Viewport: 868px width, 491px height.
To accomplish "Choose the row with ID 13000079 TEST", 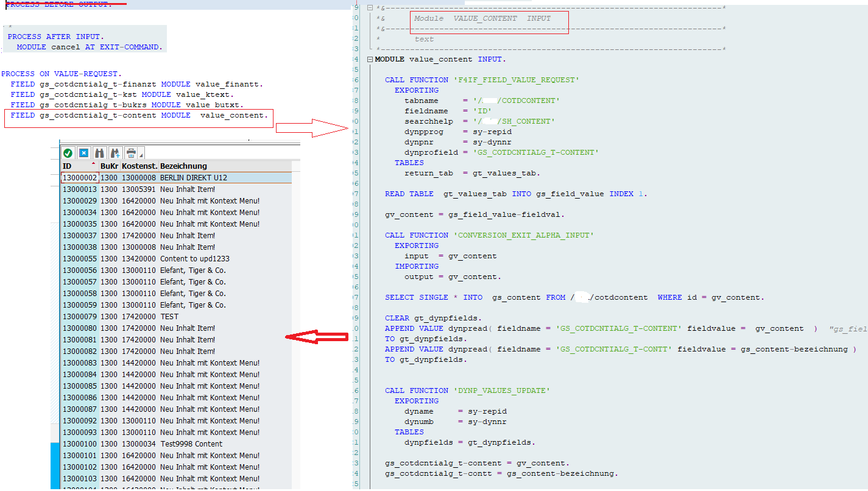I will point(169,317).
